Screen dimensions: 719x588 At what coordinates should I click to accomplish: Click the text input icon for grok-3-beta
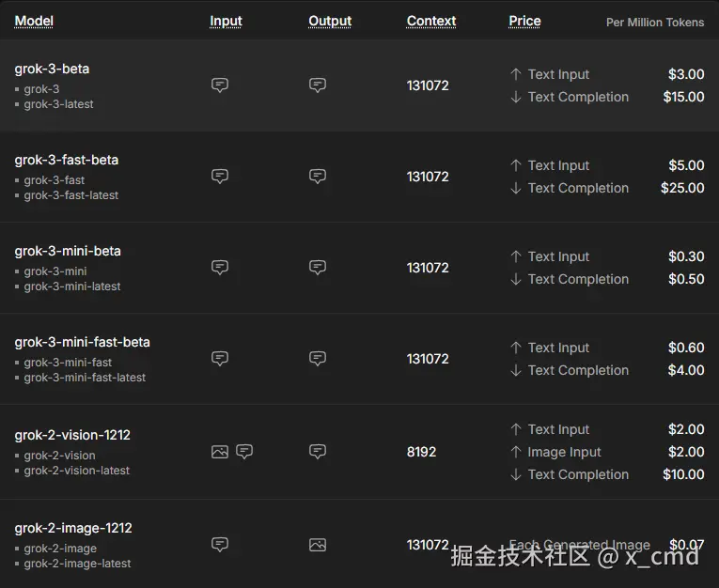(220, 85)
